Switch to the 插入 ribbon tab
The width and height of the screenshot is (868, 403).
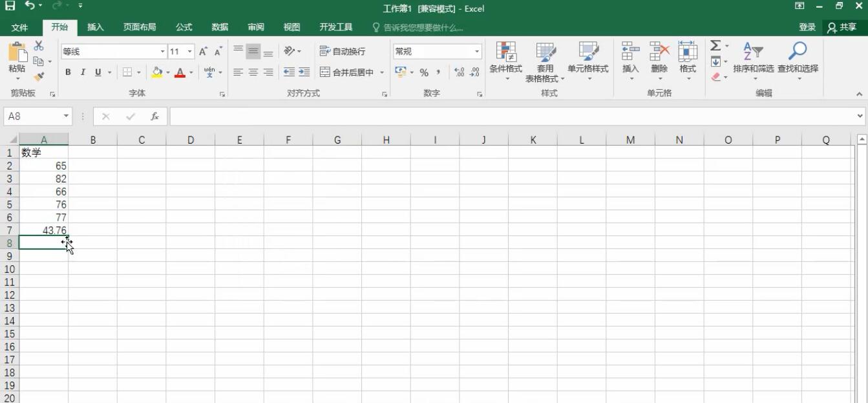tap(96, 27)
